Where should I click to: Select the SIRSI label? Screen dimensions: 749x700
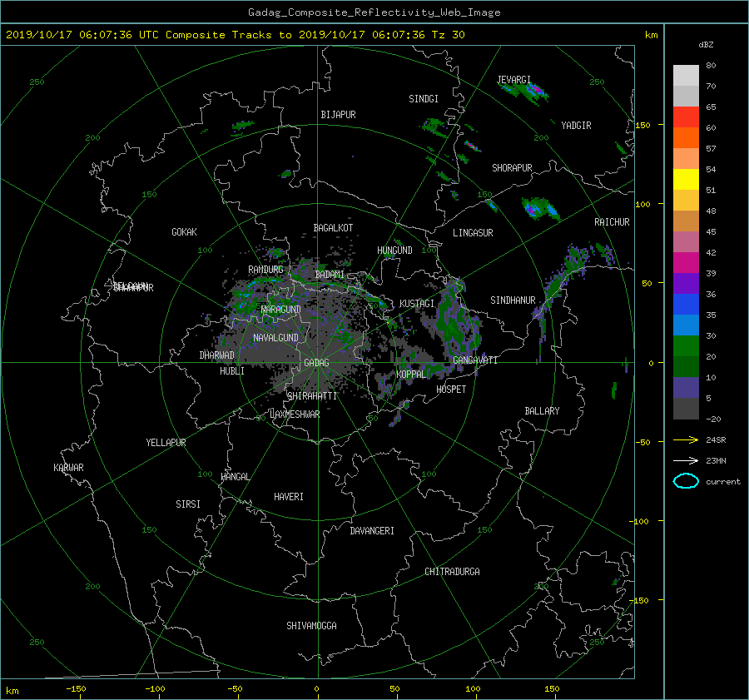click(x=188, y=504)
